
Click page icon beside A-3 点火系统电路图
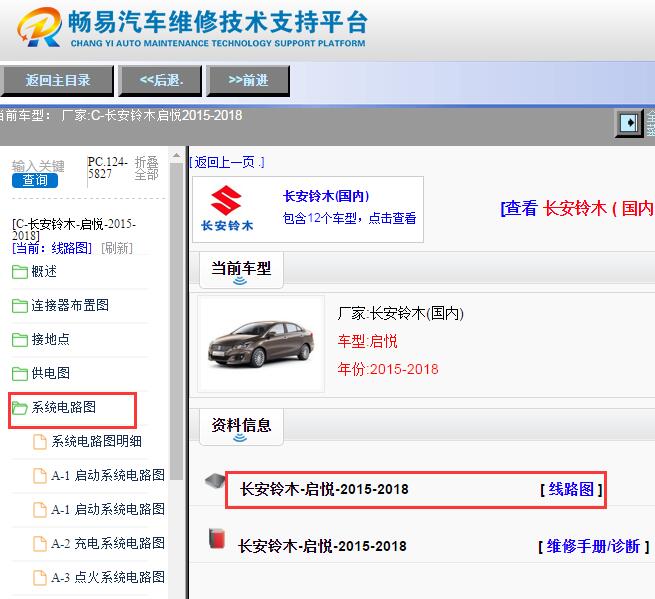(x=40, y=578)
